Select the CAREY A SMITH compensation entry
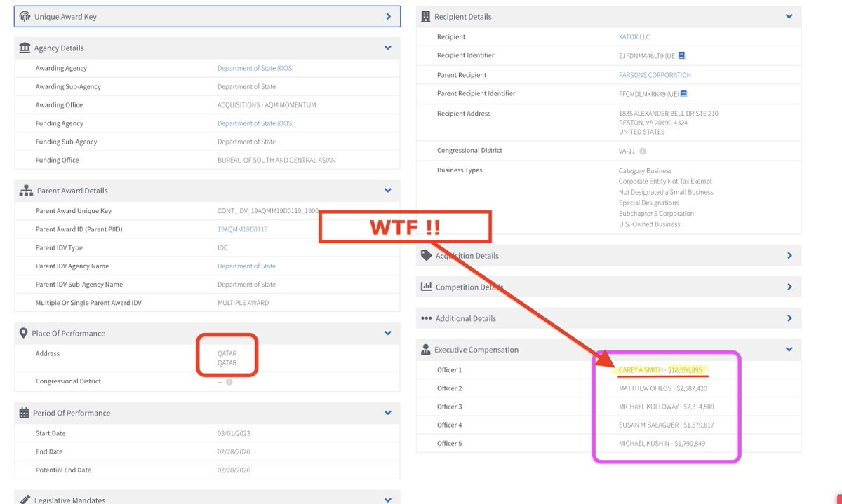The image size is (842, 504). pos(660,369)
